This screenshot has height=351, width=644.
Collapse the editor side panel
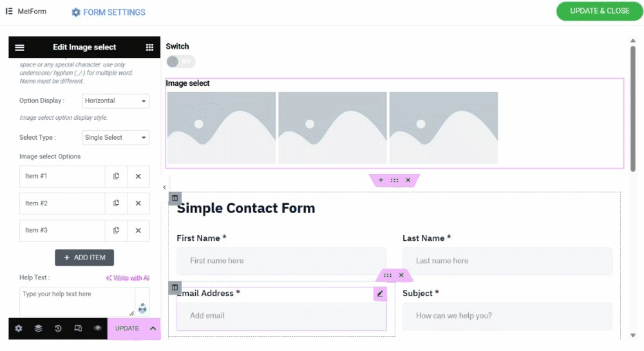coord(164,187)
